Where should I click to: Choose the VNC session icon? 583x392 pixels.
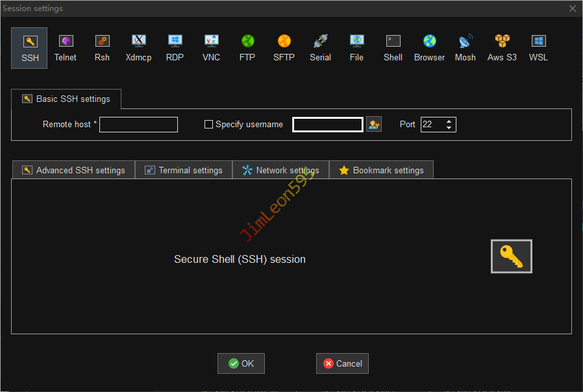point(211,48)
